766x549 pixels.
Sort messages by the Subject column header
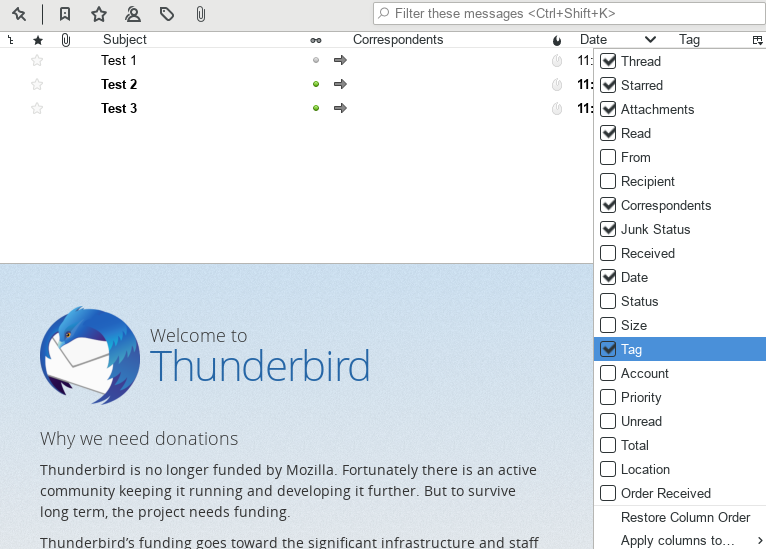(124, 40)
